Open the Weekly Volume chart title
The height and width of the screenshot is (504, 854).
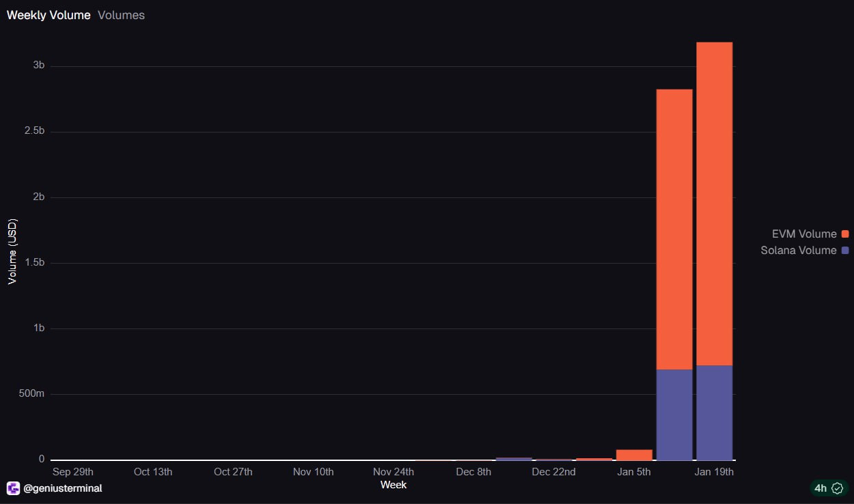(49, 15)
